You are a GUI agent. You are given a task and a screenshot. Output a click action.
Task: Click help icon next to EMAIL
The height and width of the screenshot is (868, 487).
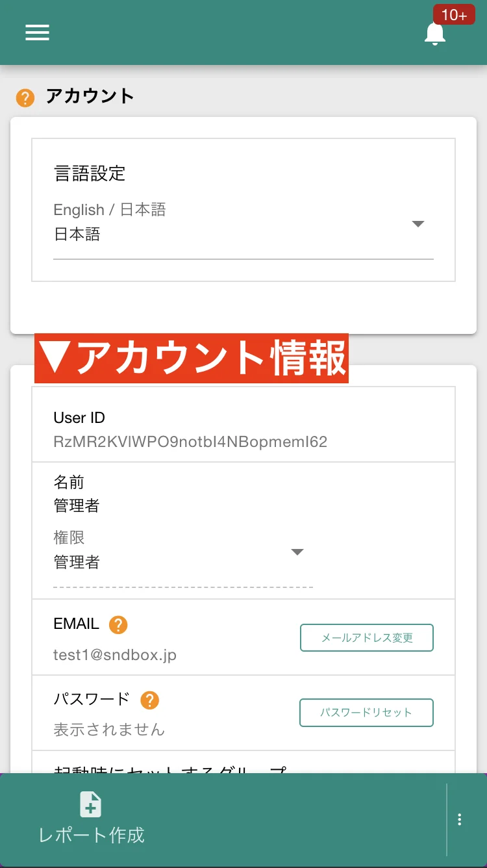[118, 625]
